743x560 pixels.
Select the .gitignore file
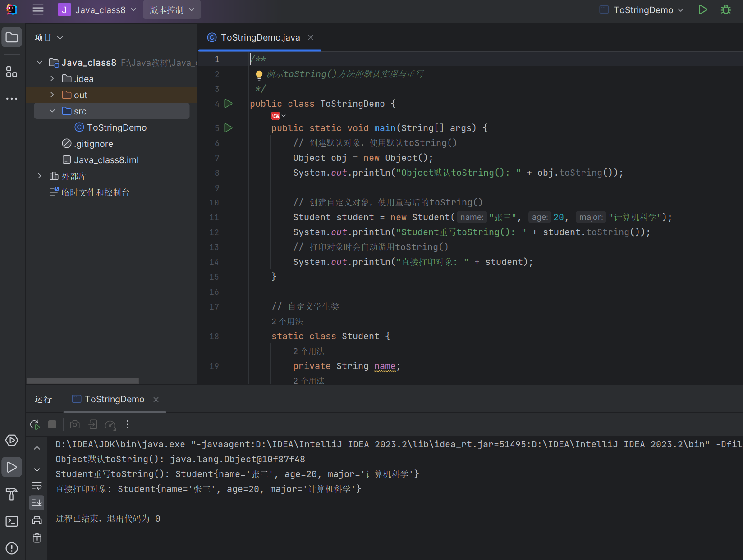pos(87,144)
